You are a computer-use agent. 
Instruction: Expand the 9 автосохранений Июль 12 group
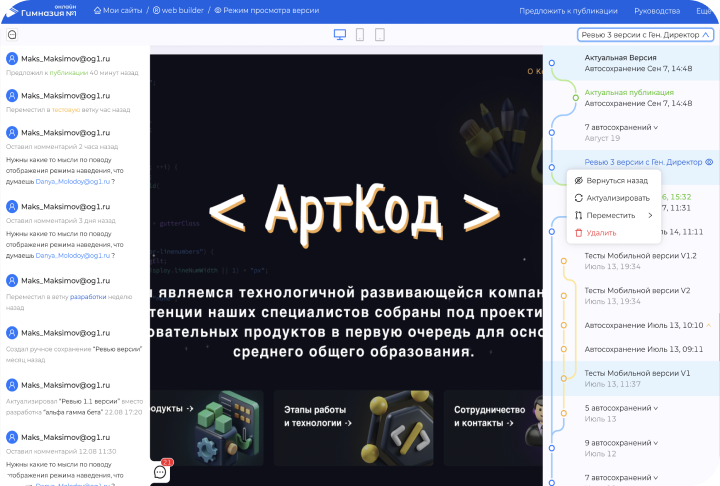pyautogui.click(x=621, y=443)
